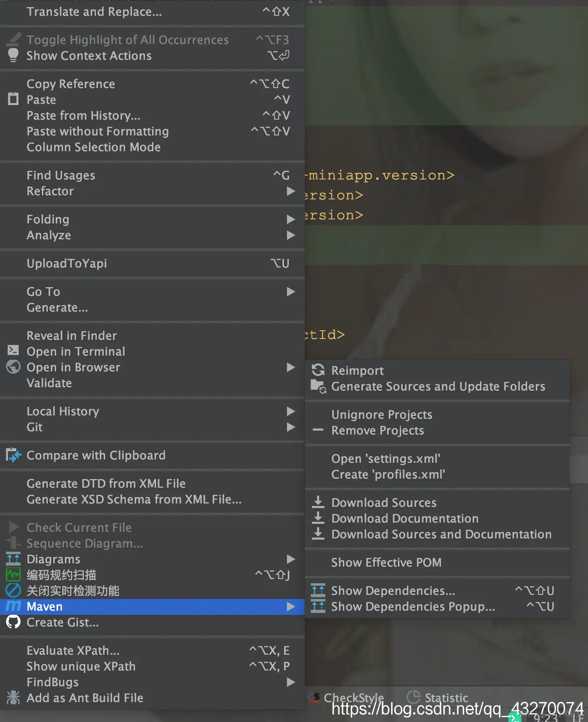This screenshot has height=722, width=588.
Task: Choose Reveal in Finder
Action: click(152, 336)
